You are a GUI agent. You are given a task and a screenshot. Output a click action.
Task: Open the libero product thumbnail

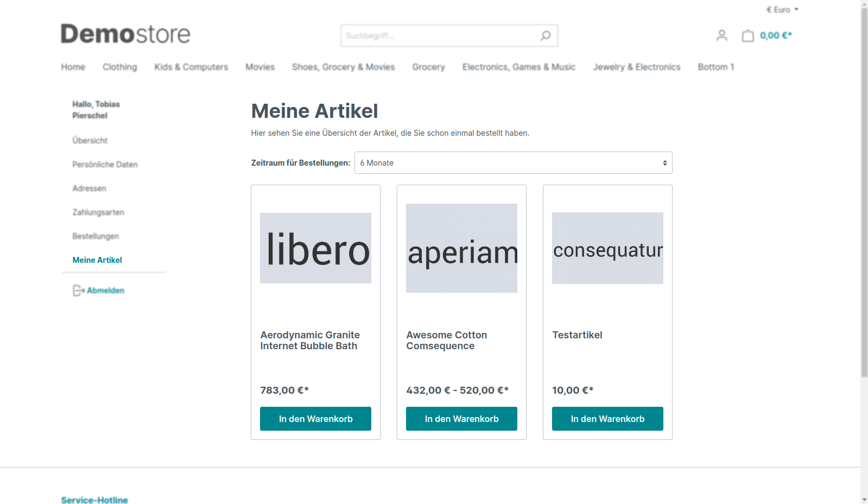[315, 248]
